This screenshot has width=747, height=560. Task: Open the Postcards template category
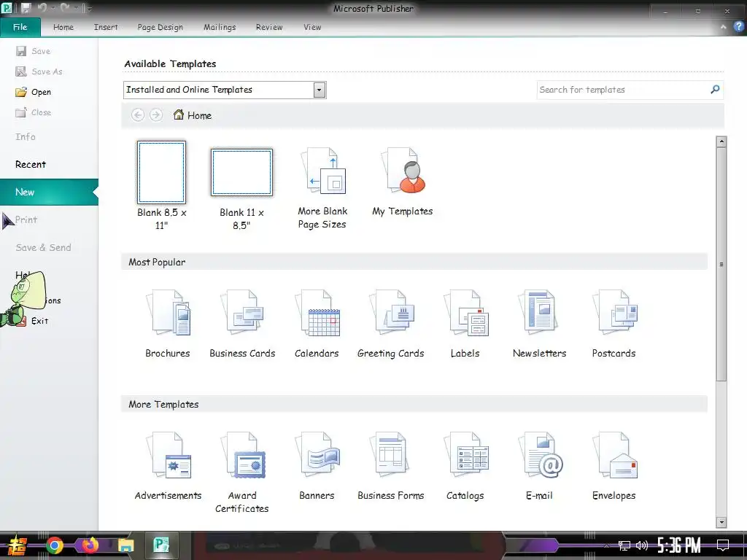[x=614, y=324]
